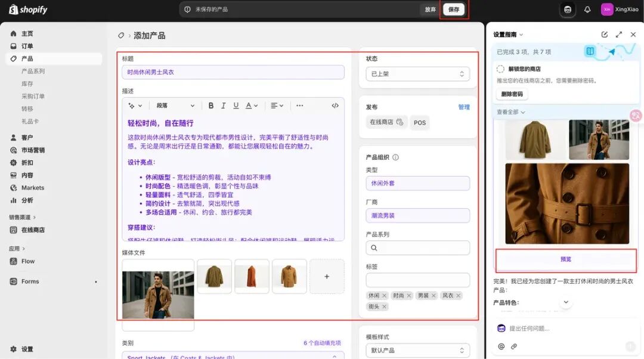Remove the 休闲 tag

coord(385,296)
